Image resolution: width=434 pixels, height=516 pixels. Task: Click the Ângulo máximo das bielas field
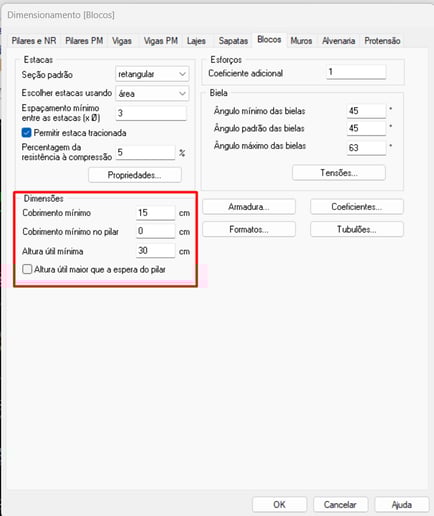(x=366, y=148)
